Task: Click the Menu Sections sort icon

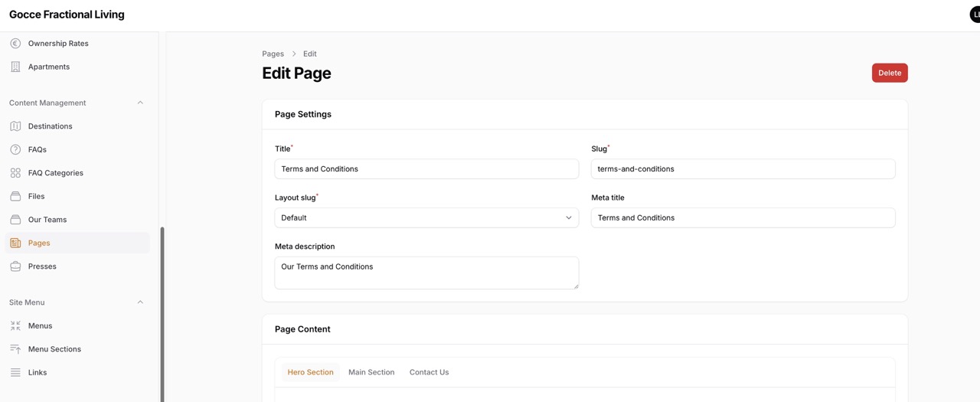Action: [x=15, y=349]
